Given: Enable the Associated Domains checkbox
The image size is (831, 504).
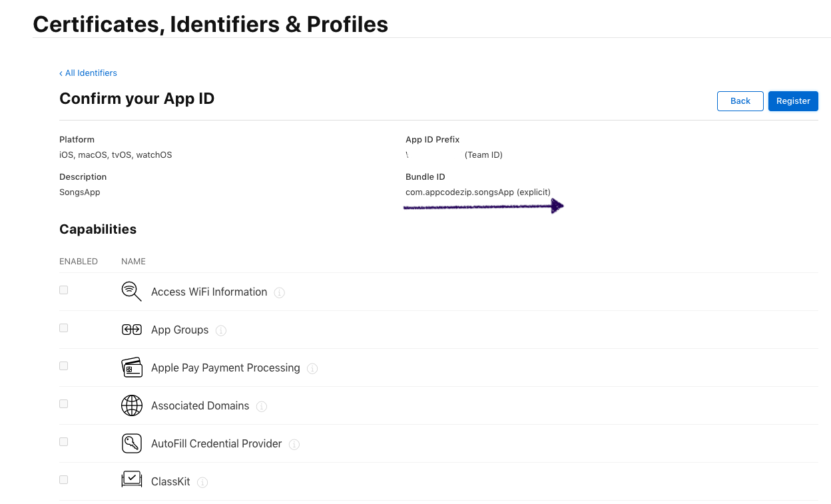Looking at the screenshot, I should pos(63,403).
